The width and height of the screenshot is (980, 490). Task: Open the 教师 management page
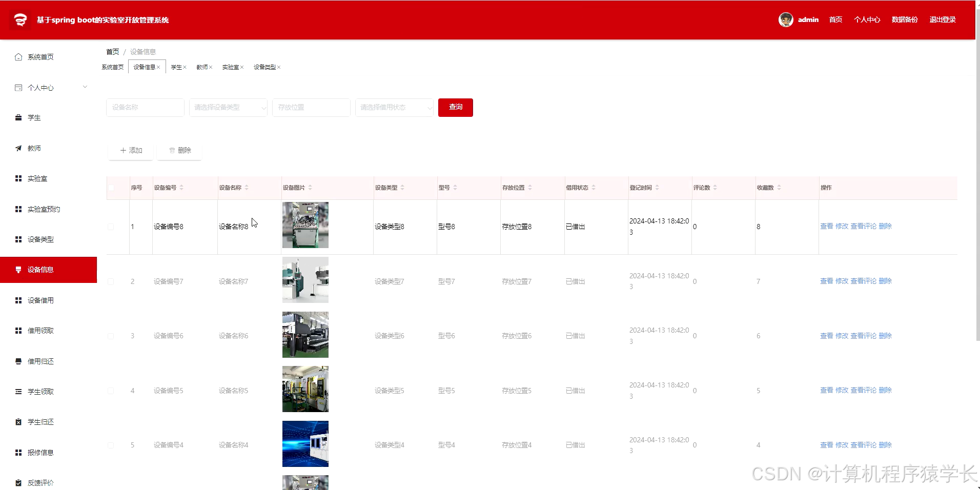(x=34, y=148)
